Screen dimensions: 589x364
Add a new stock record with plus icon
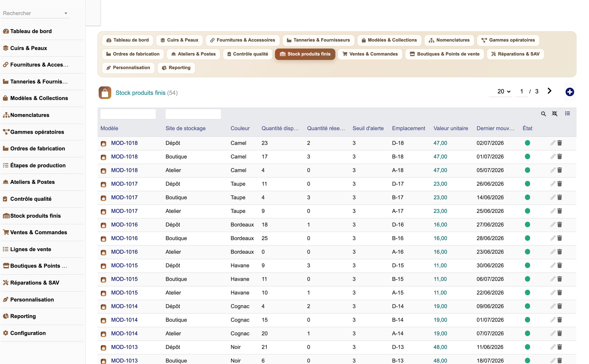570,92
